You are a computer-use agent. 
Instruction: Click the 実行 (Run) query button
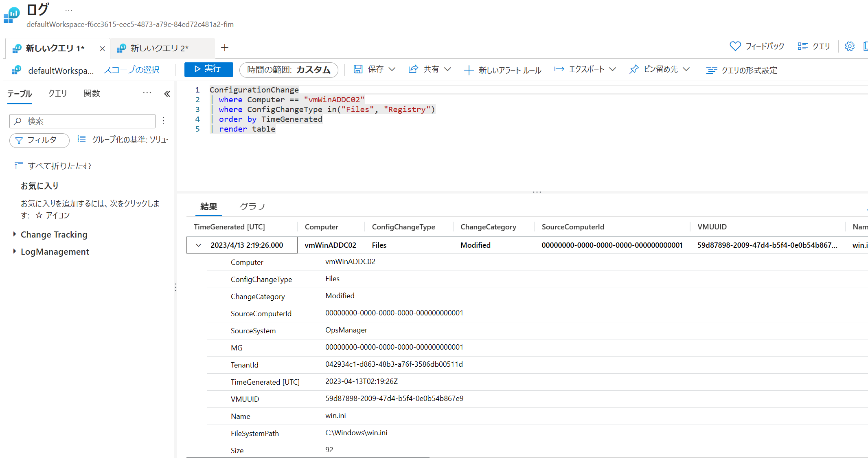click(x=208, y=69)
